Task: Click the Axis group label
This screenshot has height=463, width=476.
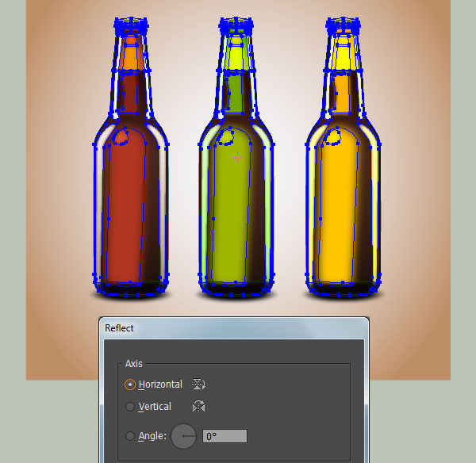Action: [133, 363]
